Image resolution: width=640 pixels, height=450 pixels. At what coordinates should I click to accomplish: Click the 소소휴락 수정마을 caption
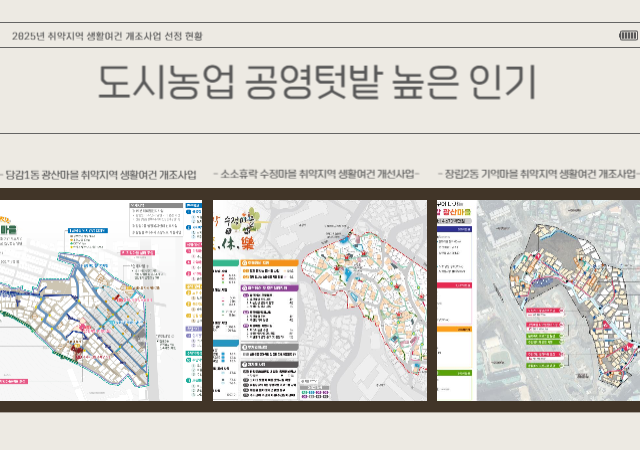click(x=316, y=174)
